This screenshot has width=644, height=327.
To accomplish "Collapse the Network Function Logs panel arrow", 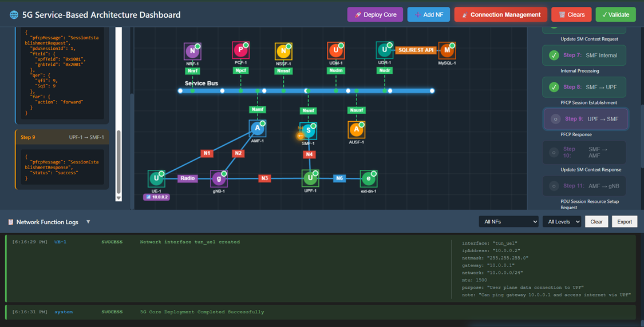I will coord(88,222).
